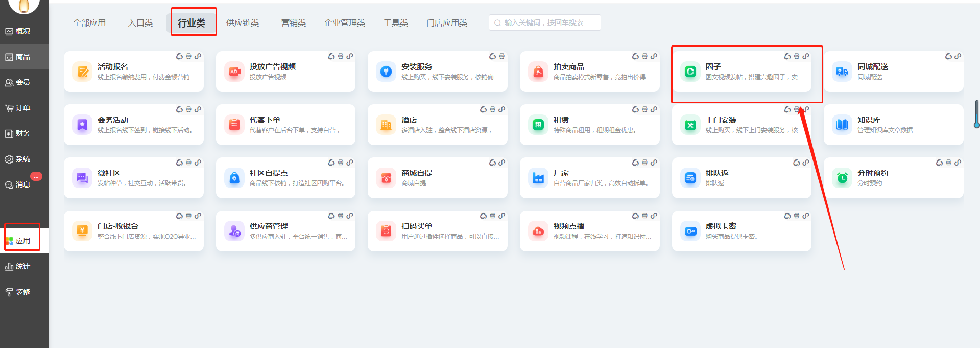Click the 虚拟卡密 key icon
This screenshot has height=348, width=980.
690,231
